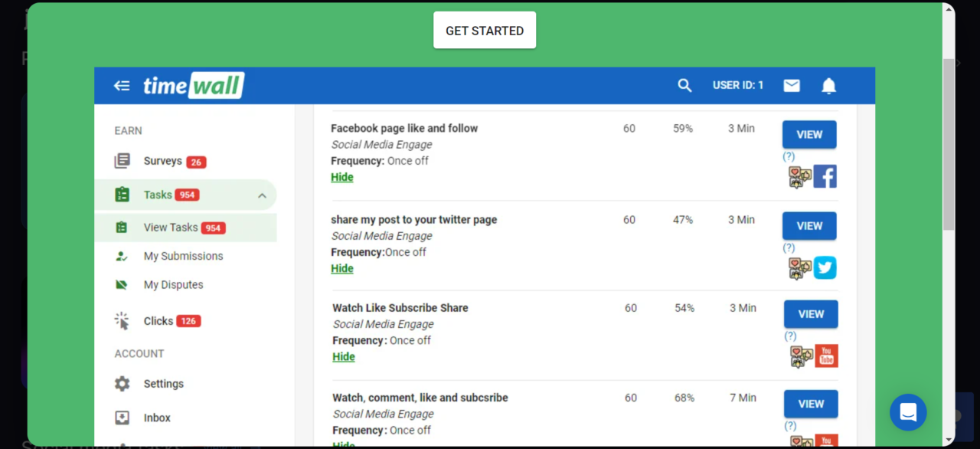Click the back arrow menu icon
The height and width of the screenshot is (449, 980).
tap(122, 86)
